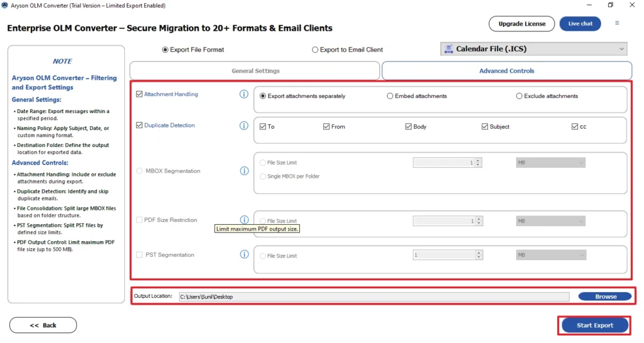Select Export File Format option

[165, 50]
